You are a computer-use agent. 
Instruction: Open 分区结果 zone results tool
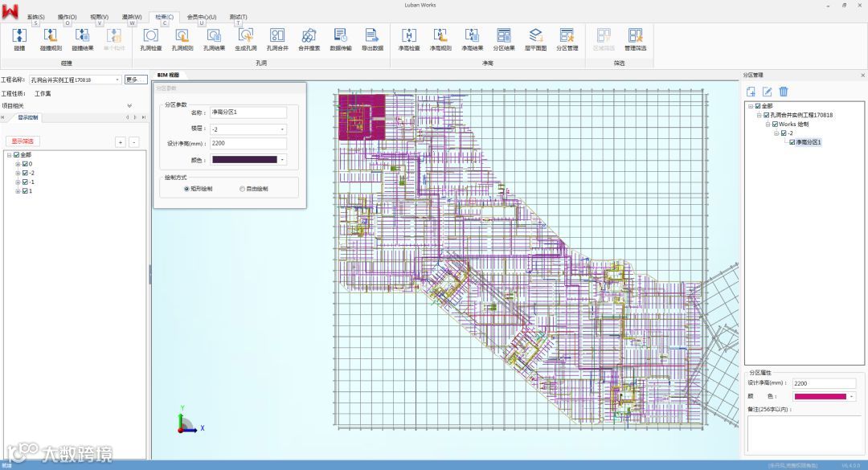[x=504, y=39]
